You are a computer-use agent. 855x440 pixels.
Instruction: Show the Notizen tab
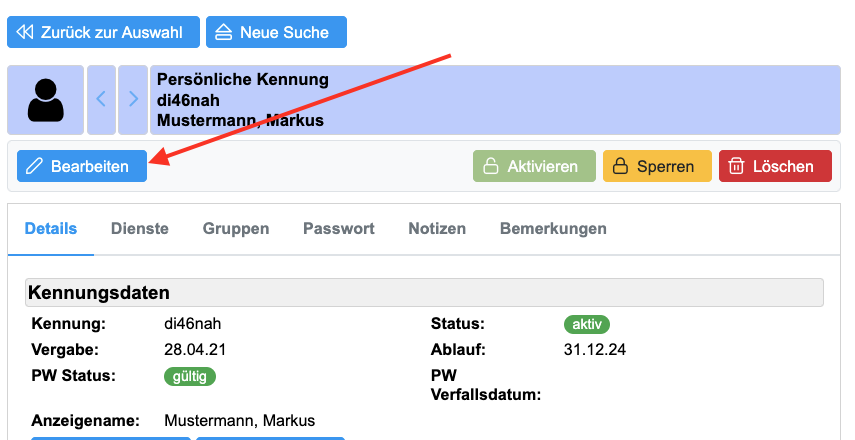click(437, 228)
